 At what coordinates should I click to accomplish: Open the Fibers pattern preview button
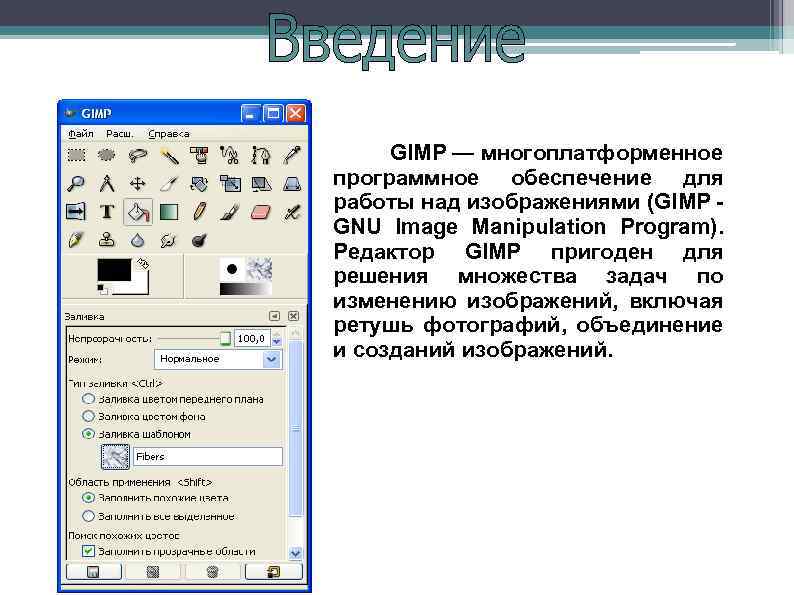[x=115, y=456]
